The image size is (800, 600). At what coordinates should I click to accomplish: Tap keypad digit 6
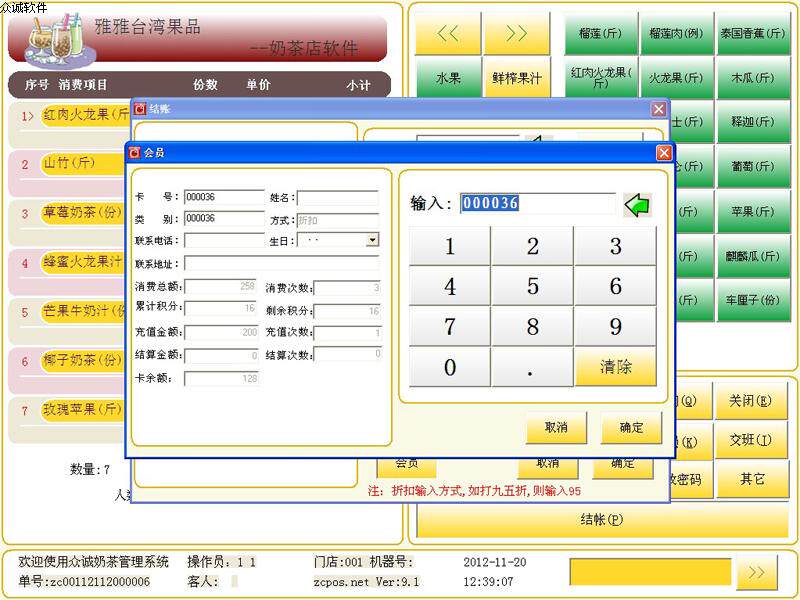tap(616, 286)
